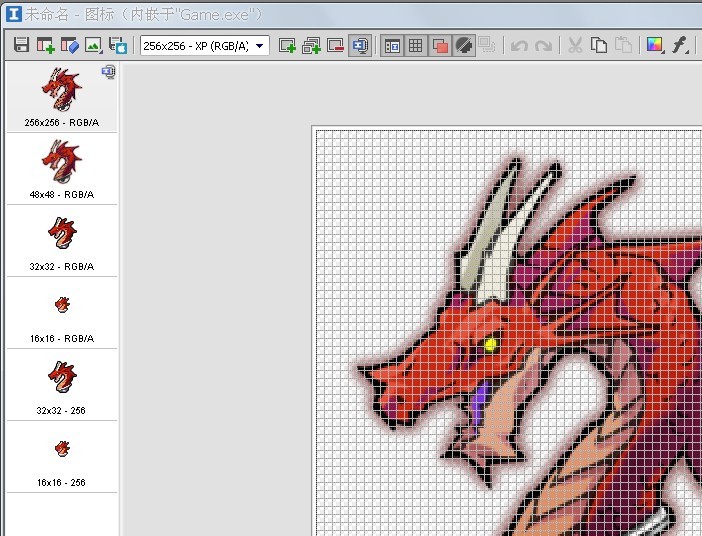Click the grayed-out layers icon
The width and height of the screenshot is (702, 536).
487,45
